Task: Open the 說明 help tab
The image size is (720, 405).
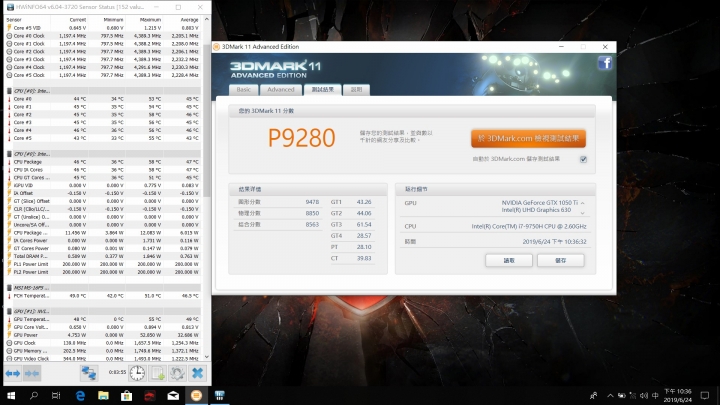Action: [356, 90]
